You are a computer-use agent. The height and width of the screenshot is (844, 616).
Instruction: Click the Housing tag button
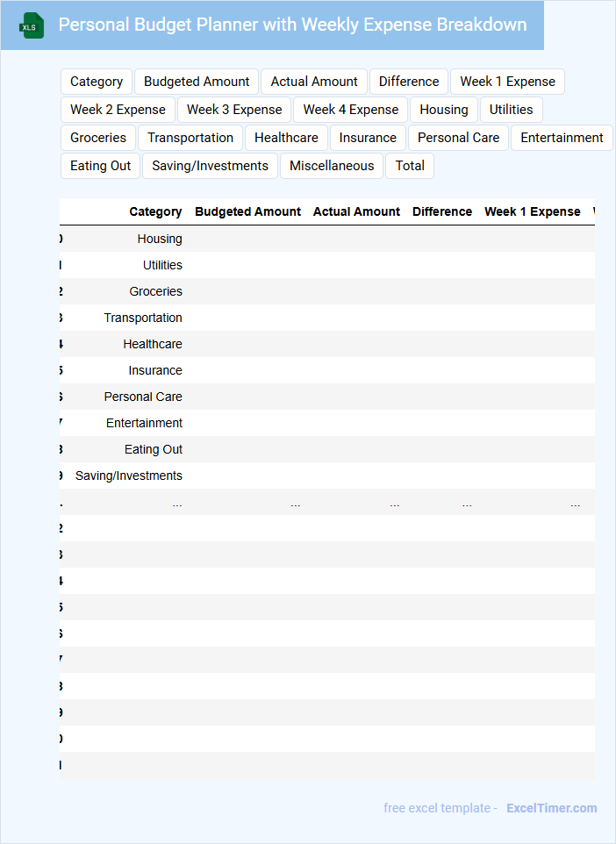click(x=444, y=110)
